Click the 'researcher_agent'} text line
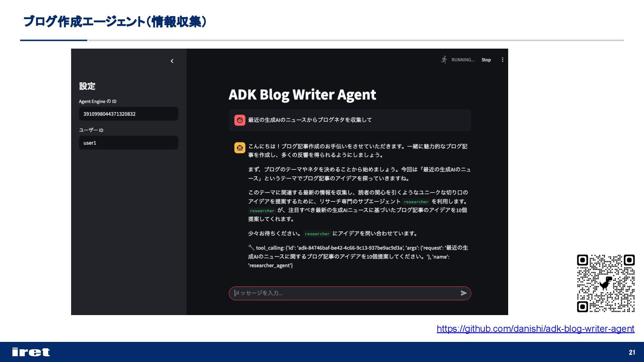Image resolution: width=644 pixels, height=362 pixels. coord(270,265)
